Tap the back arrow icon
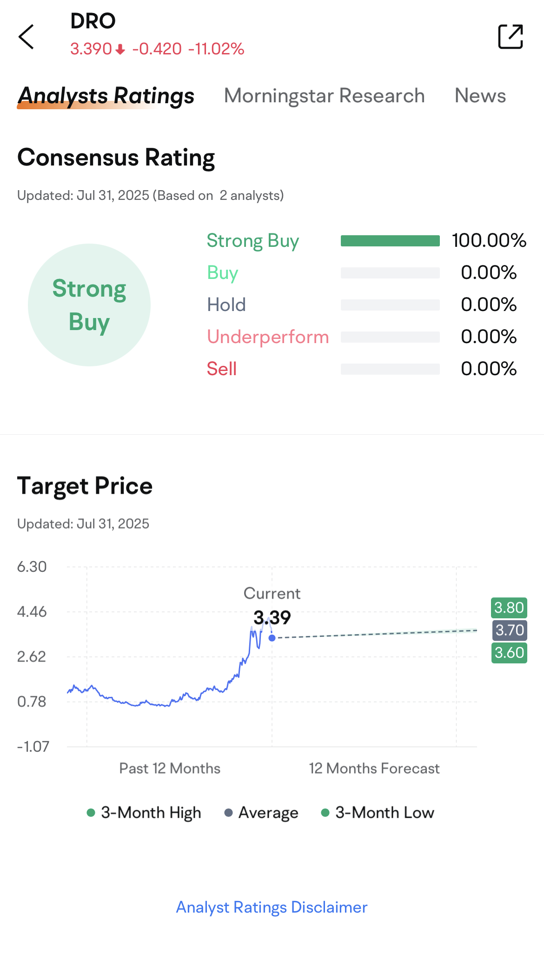Viewport: 544px width, 980px height. (x=27, y=37)
